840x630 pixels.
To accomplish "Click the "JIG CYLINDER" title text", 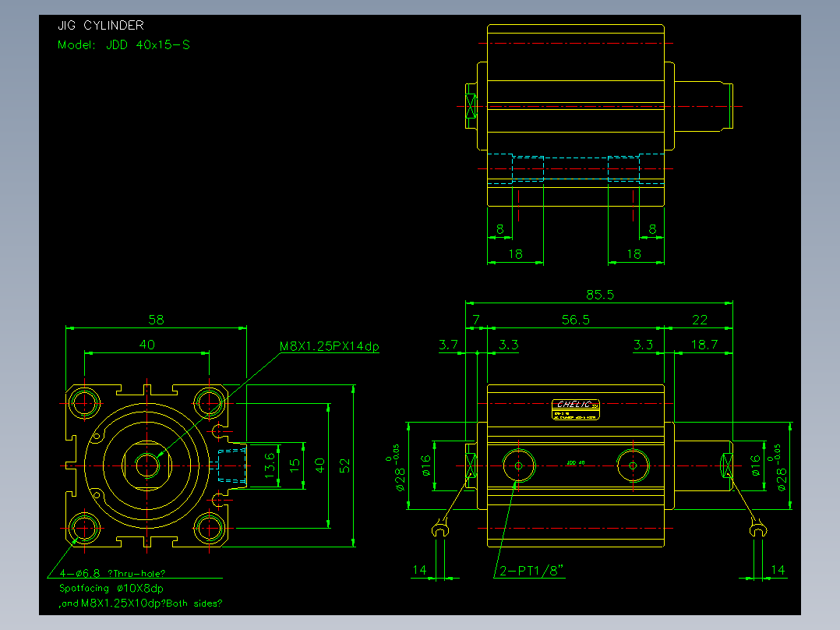I will (101, 25).
